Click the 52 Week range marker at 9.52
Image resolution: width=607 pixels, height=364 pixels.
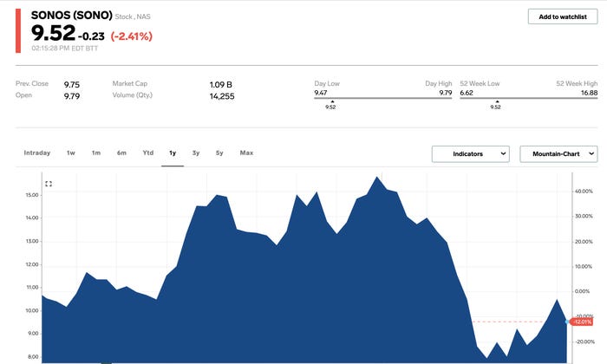[x=495, y=105]
